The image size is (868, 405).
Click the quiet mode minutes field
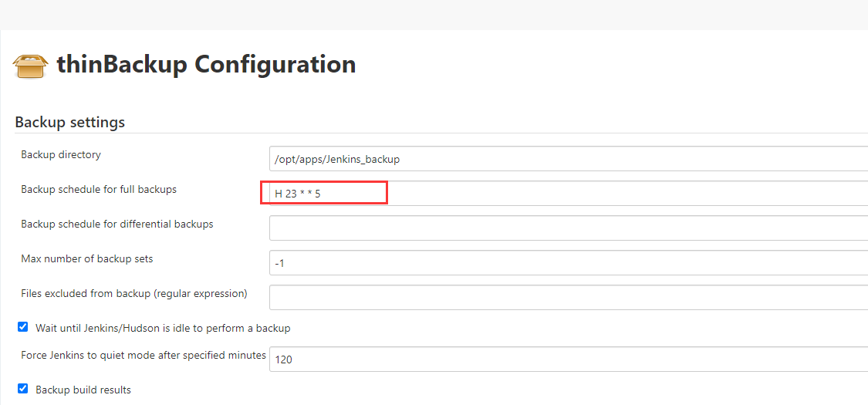coord(568,359)
